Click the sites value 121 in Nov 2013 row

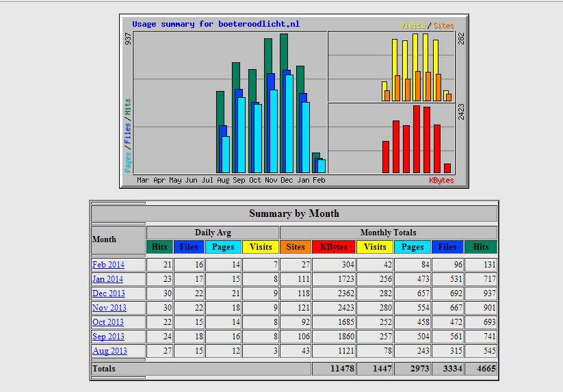click(304, 308)
